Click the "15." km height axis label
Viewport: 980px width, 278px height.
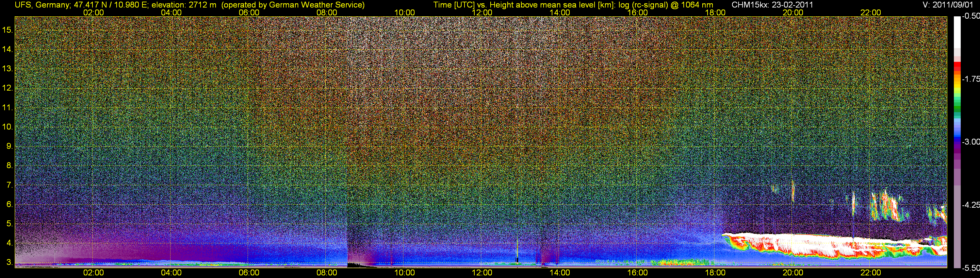click(x=8, y=30)
